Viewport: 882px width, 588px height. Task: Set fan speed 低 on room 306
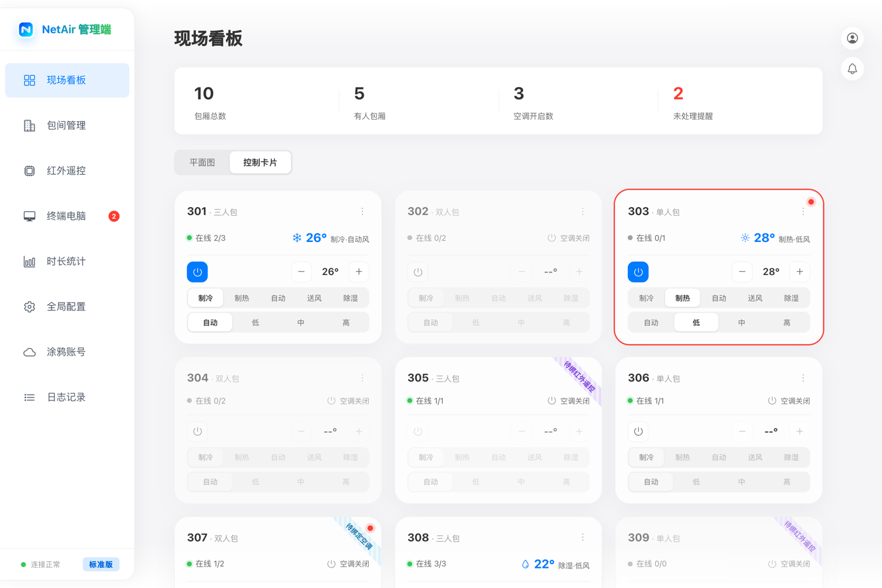point(696,482)
